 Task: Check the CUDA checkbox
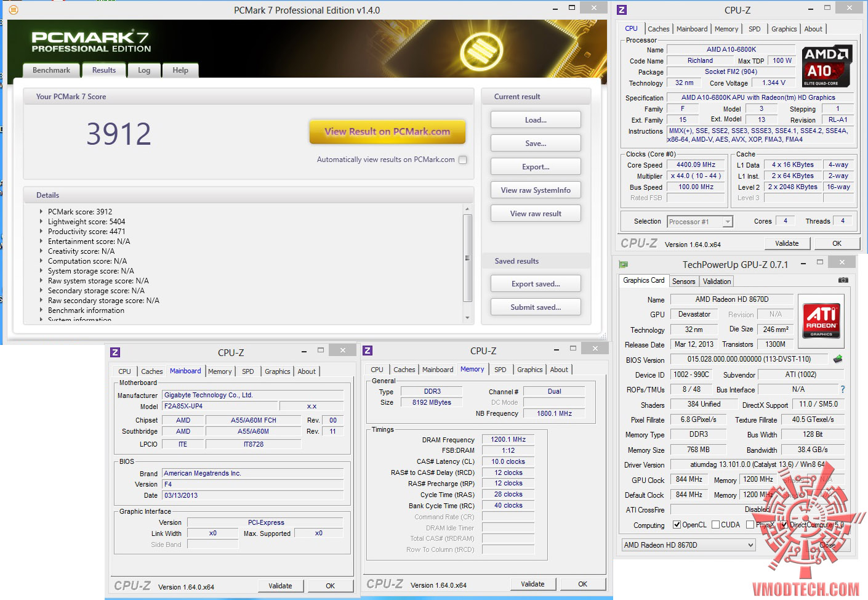pyautogui.click(x=715, y=525)
